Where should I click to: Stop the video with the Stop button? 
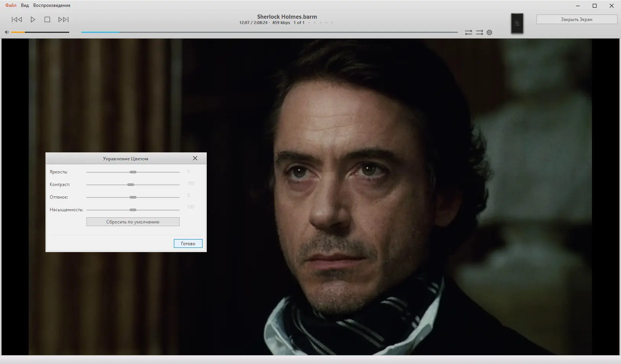pyautogui.click(x=47, y=19)
